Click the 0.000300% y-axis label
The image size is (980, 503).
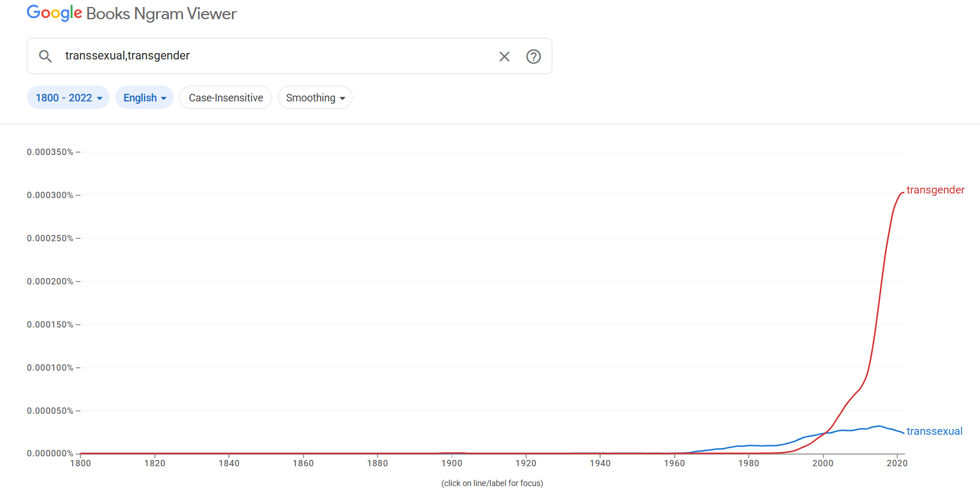[x=50, y=195]
